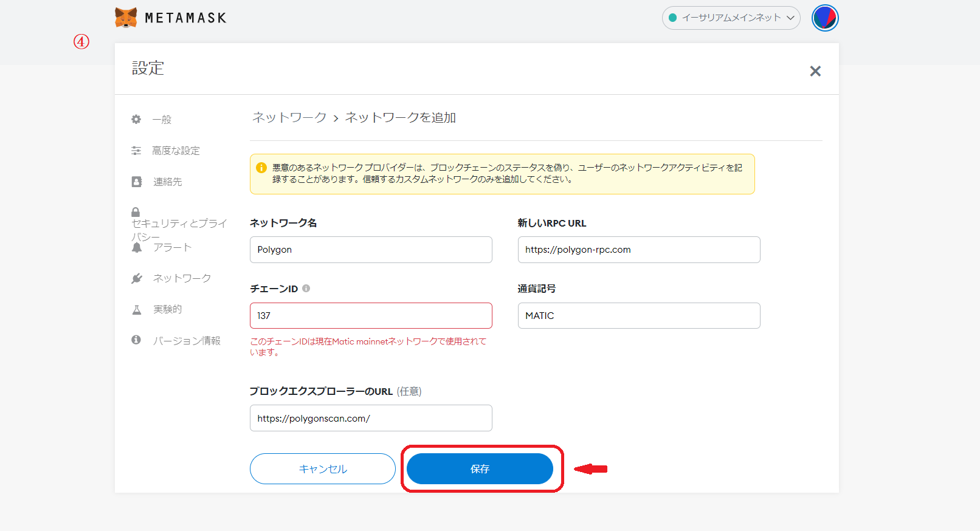Close the settings panel with X
Viewport: 980px width, 531px height.
tap(815, 71)
